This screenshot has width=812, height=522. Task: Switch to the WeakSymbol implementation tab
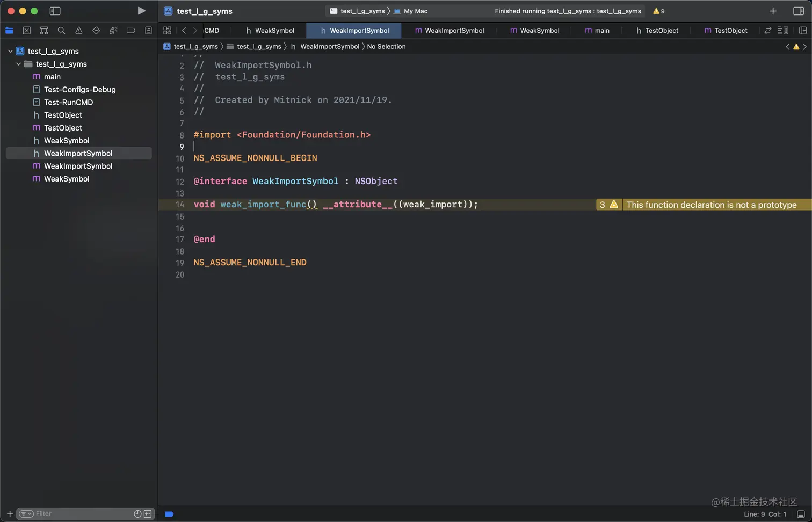(x=535, y=31)
